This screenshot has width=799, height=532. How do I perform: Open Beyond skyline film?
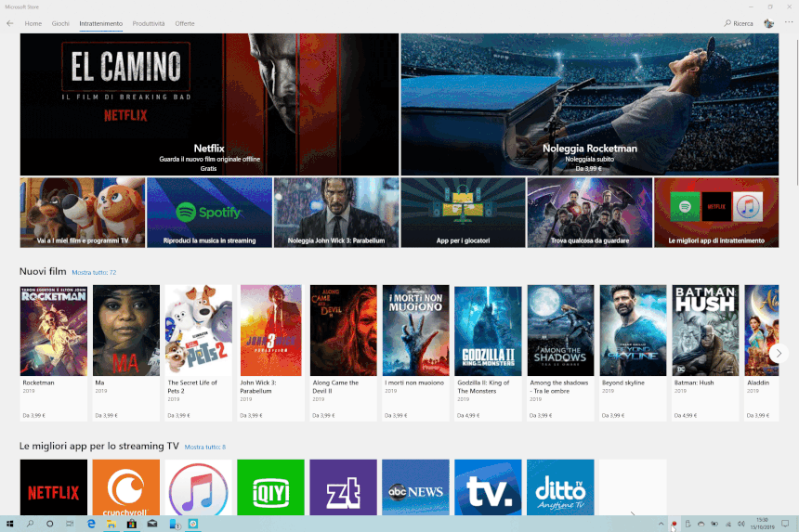pos(633,353)
